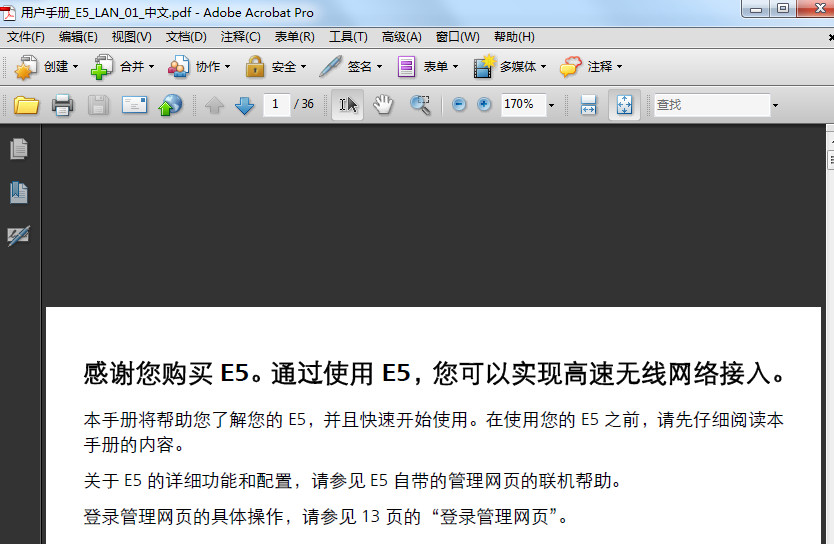Minimize the Acrobat window

click(756, 8)
